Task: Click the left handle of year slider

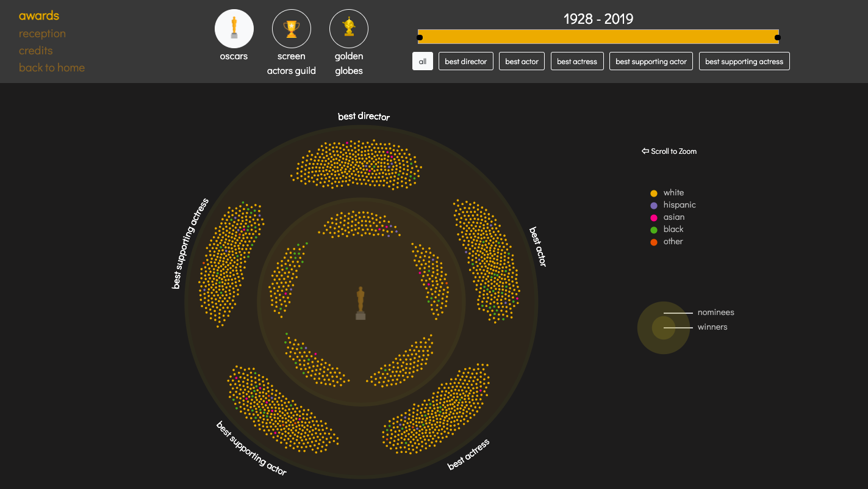Action: [420, 38]
